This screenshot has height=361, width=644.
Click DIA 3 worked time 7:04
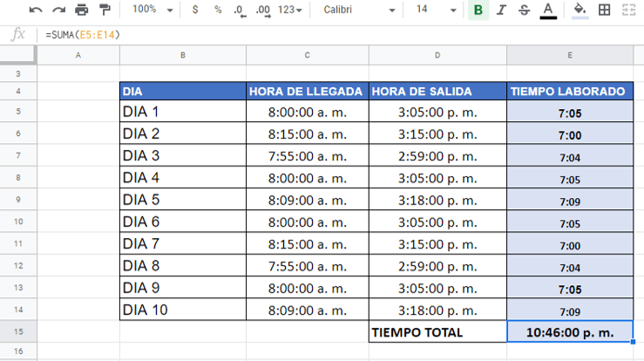(x=570, y=155)
